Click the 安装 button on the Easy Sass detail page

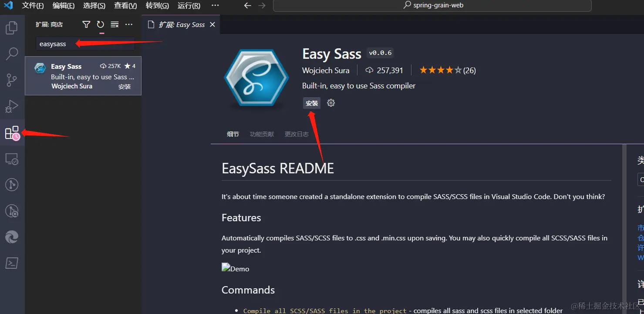click(312, 103)
